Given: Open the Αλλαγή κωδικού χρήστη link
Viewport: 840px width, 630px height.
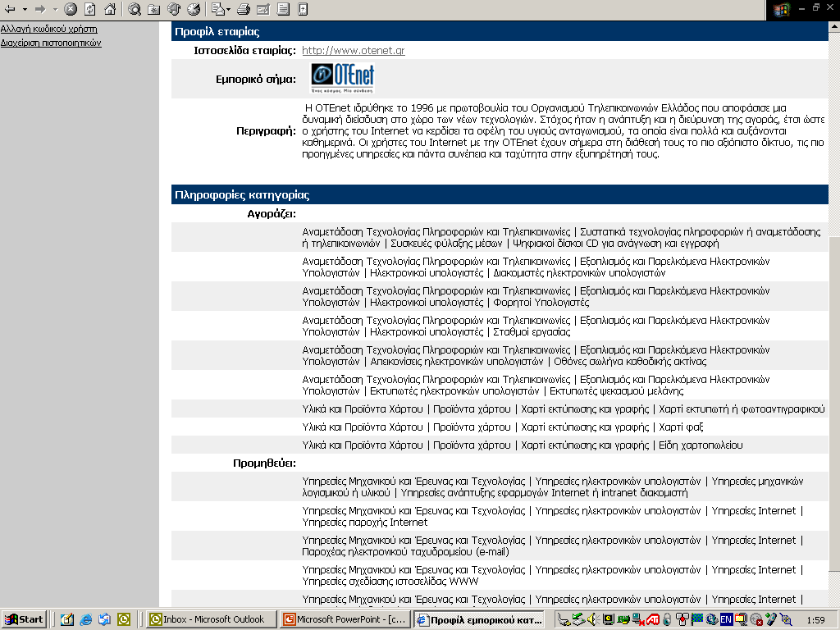Looking at the screenshot, I should pyautogui.click(x=48, y=29).
